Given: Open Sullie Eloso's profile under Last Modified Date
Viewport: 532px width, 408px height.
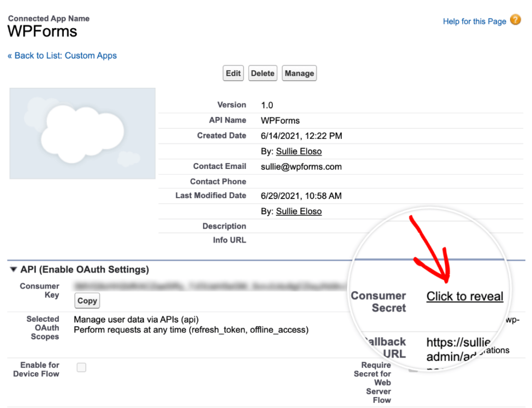Looking at the screenshot, I should (299, 211).
